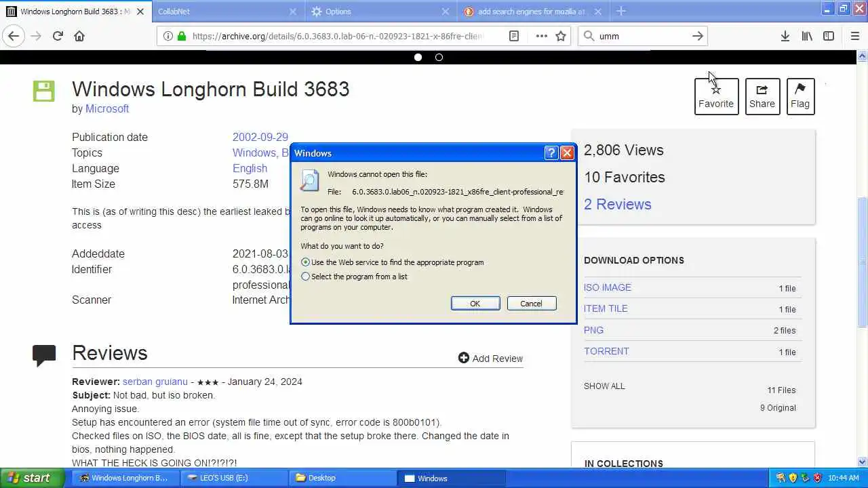
Task: Click the red shield tray icon
Action: [817, 478]
